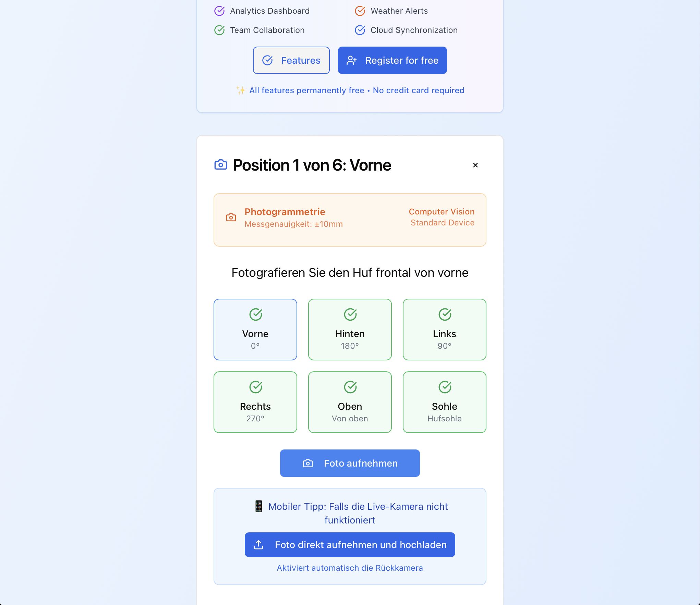700x605 pixels.
Task: Close the Position 1 von 6 panel
Action: tap(475, 165)
